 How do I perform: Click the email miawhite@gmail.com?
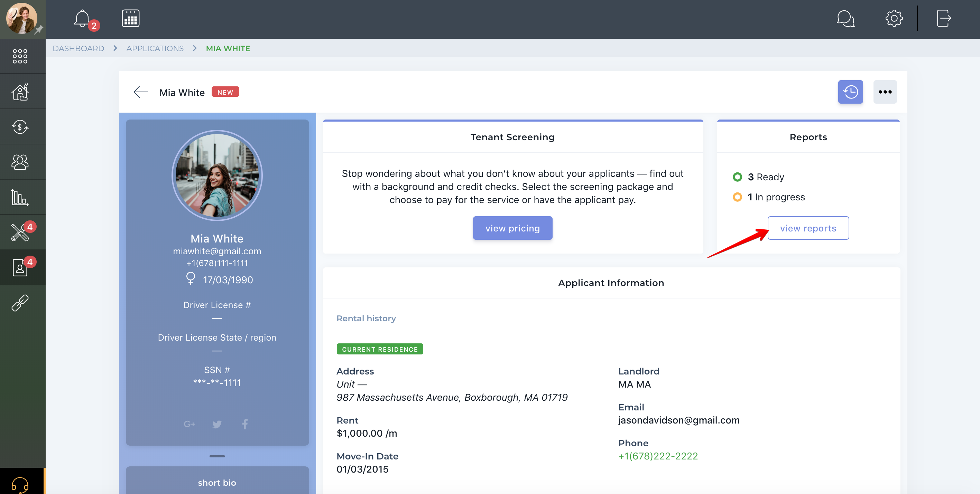[217, 251]
